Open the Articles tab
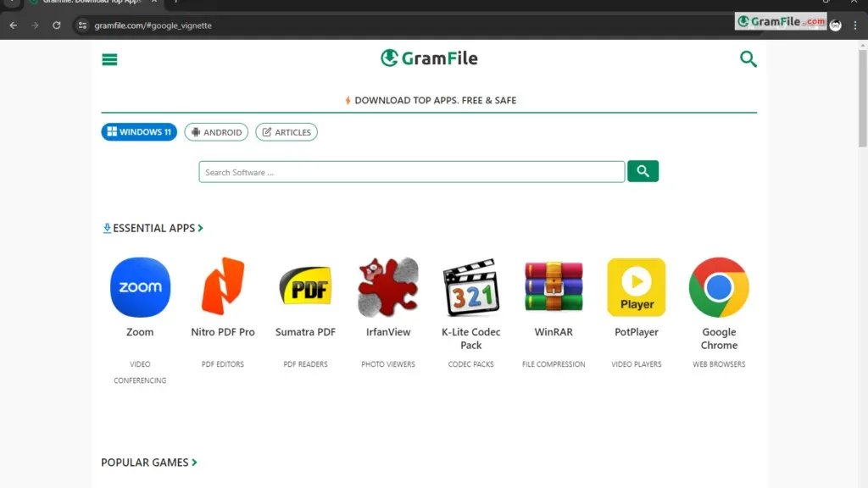 [287, 132]
